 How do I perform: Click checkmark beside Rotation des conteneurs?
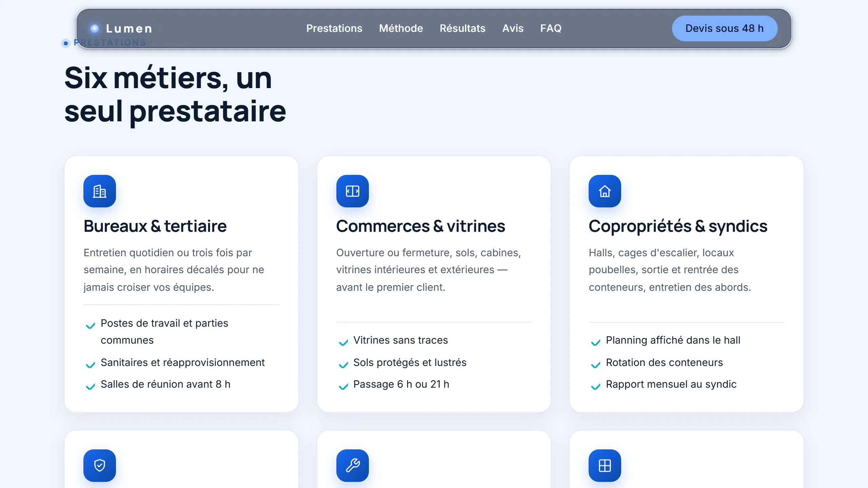tap(596, 365)
